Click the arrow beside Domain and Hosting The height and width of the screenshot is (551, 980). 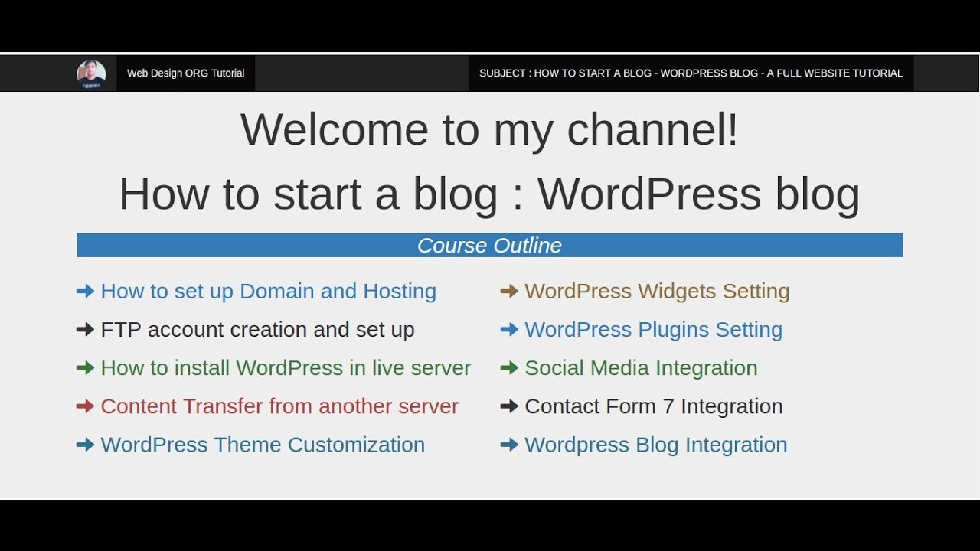85,291
